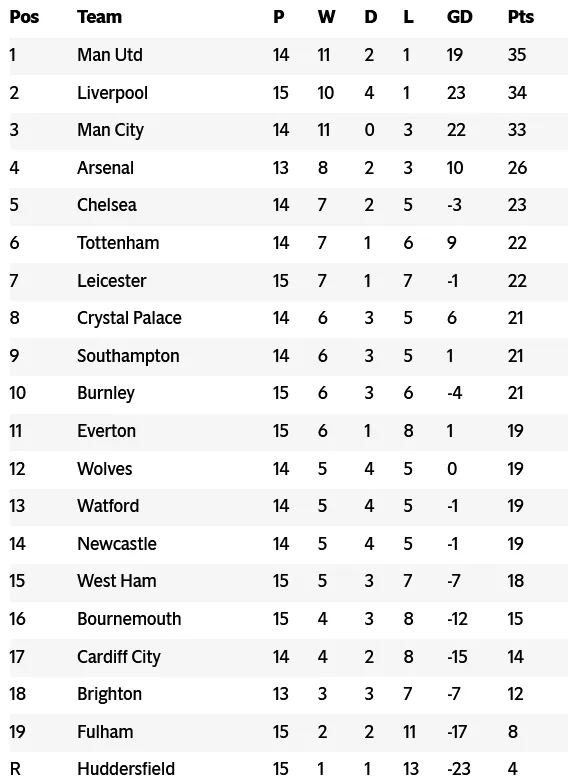Open the Man City team entry
The height and width of the screenshot is (783, 568).
110,130
